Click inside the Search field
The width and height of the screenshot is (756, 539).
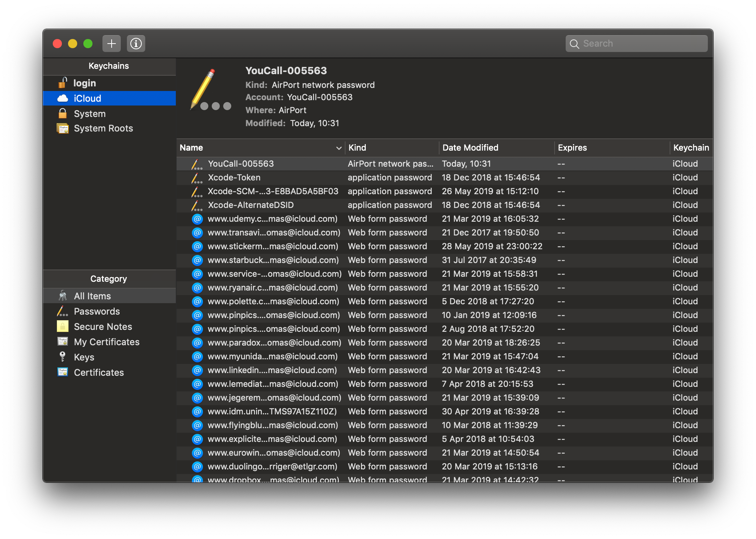(636, 43)
